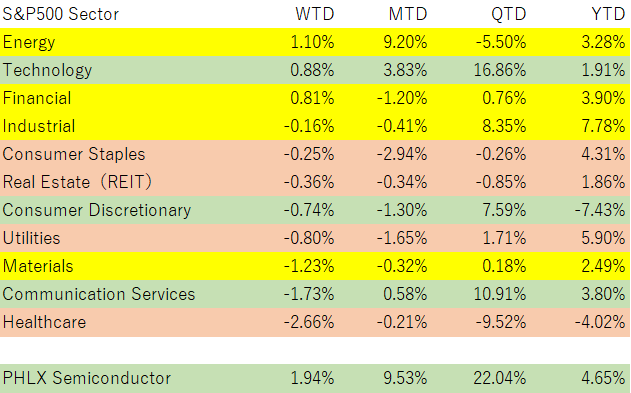Select the Consumer Staples cell
This screenshot has width=631, height=393.
coord(74,154)
